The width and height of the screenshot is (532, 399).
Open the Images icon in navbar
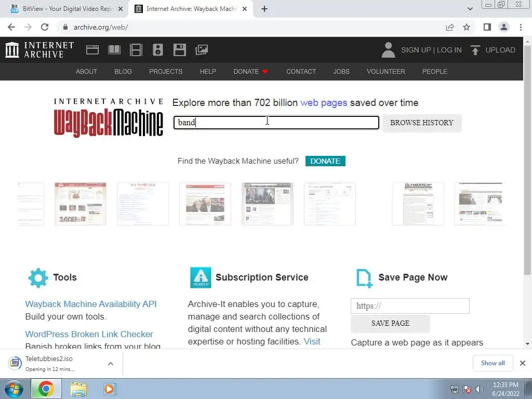click(202, 50)
